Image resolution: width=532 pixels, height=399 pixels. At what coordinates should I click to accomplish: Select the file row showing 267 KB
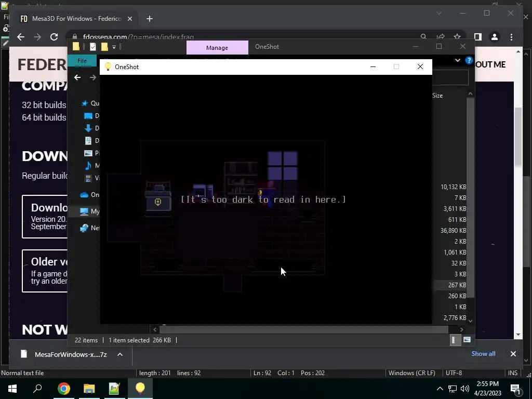tap(450, 285)
